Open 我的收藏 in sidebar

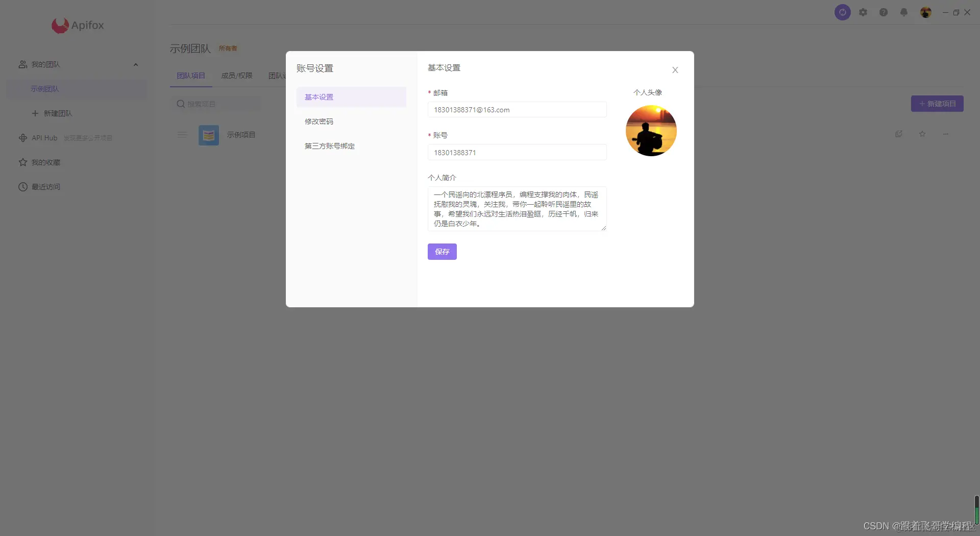(46, 162)
